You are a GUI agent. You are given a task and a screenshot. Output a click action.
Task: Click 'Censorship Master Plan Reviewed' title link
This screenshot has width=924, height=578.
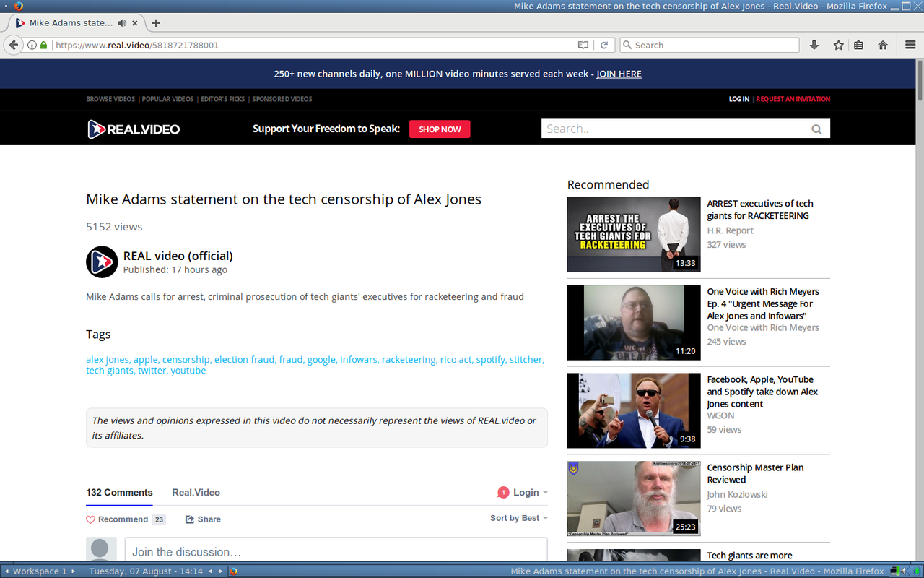(755, 473)
